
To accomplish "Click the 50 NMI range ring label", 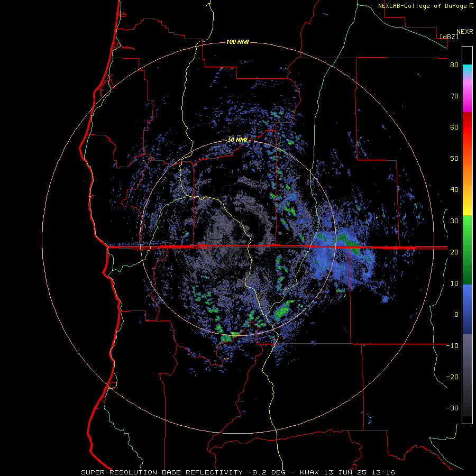I will [237, 140].
